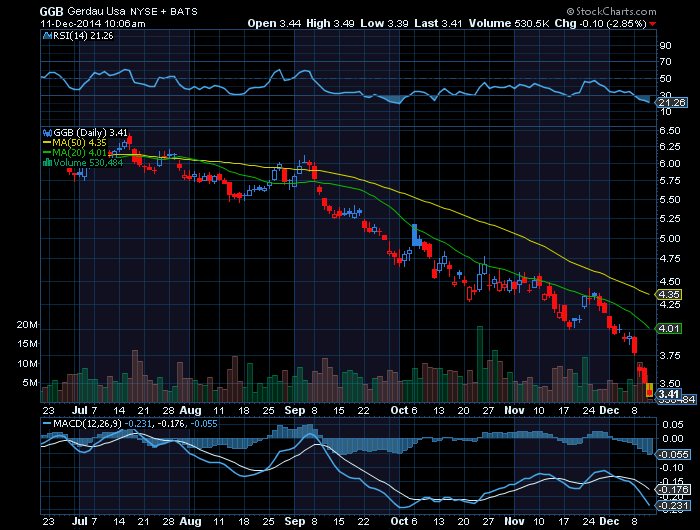Click the 90 level on the RSI axis
The height and width of the screenshot is (530, 700).
coord(665,46)
